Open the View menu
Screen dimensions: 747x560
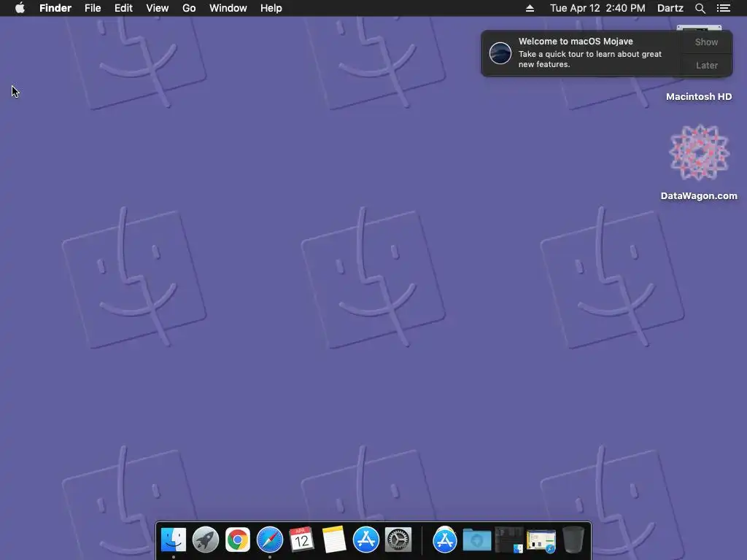point(158,8)
